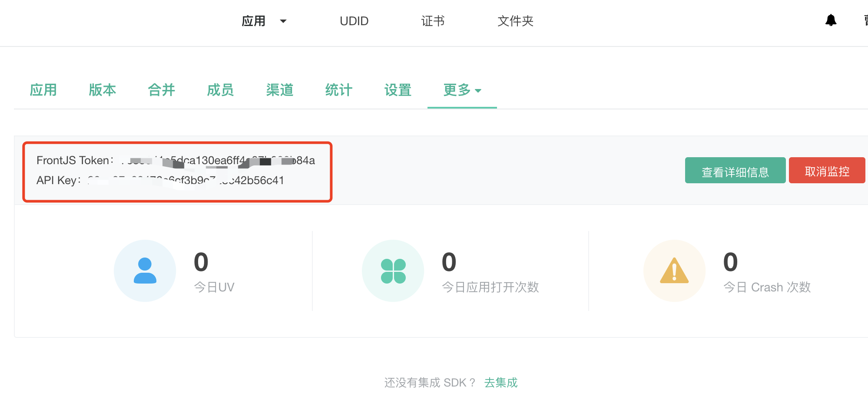Go to the 设置 tab
Image resolution: width=868 pixels, height=403 pixels.
point(398,90)
